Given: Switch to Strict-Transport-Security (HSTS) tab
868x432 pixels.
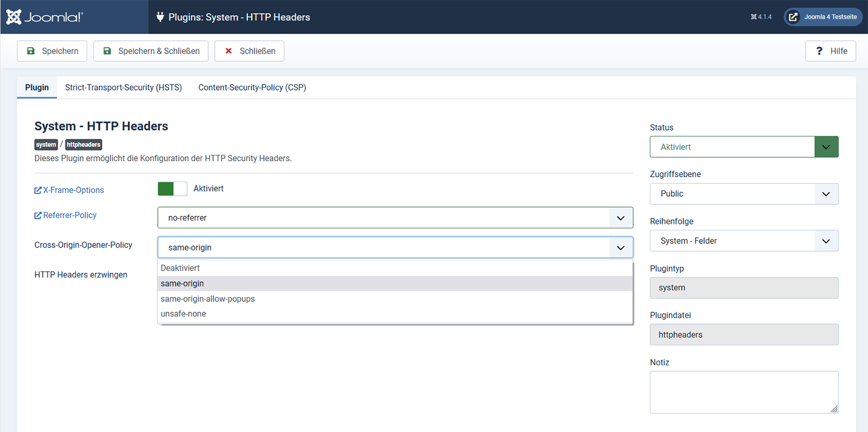Looking at the screenshot, I should (123, 87).
